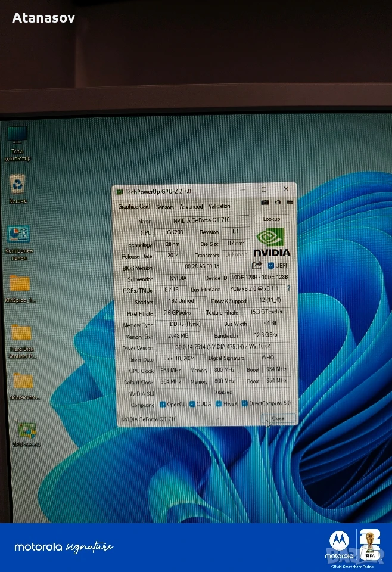Click the GPU-Z screenshot camera icon
Image resolution: width=392 pixels, height=572 pixels.
[265, 203]
